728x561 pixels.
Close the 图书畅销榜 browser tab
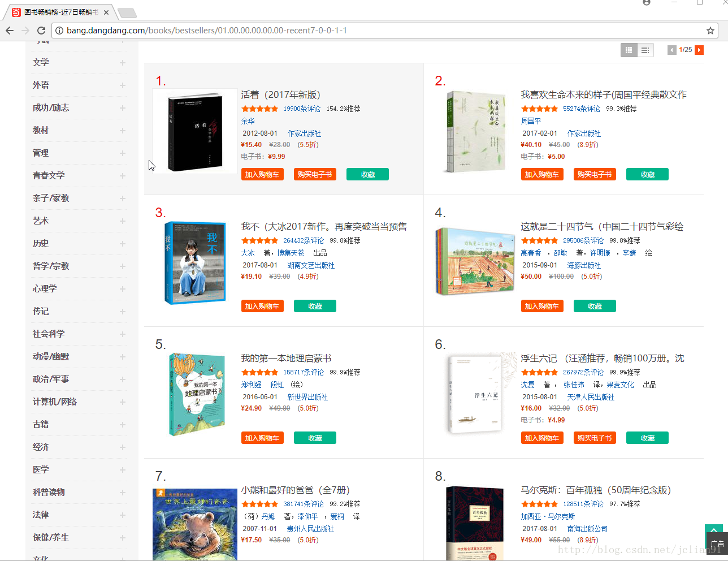point(106,12)
